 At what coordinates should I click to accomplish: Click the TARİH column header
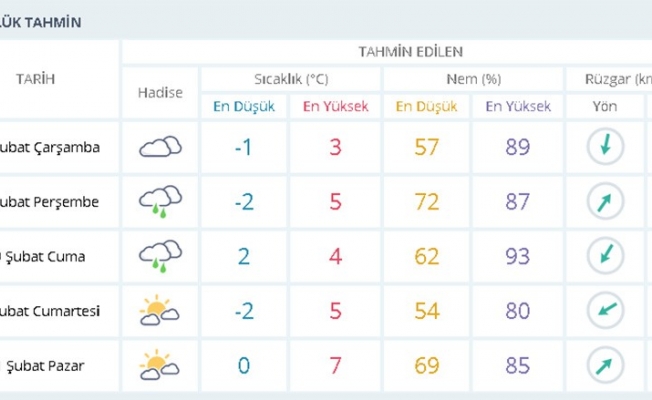[x=36, y=80]
